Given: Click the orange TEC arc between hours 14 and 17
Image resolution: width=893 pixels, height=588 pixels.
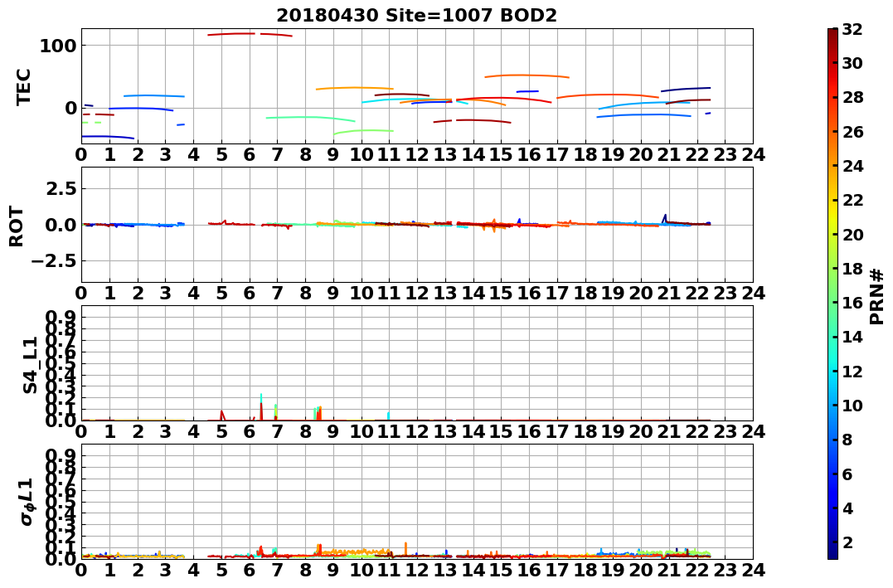Looking at the screenshot, I should 527,75.
